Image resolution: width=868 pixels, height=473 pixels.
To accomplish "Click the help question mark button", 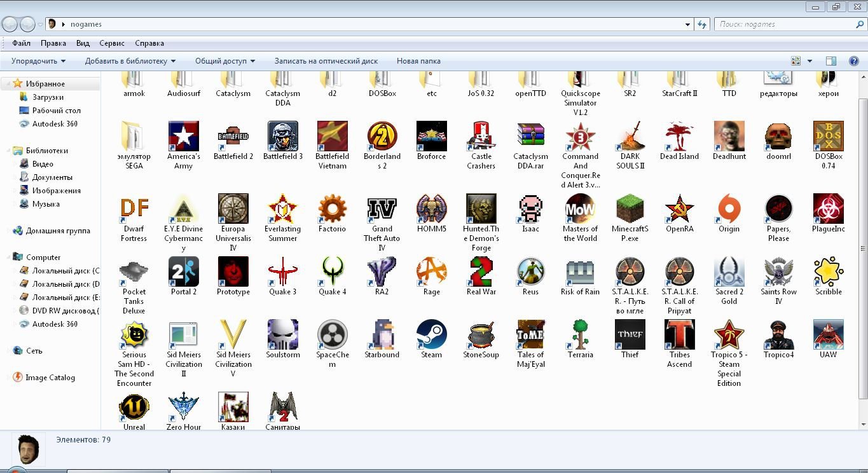I will tap(854, 61).
